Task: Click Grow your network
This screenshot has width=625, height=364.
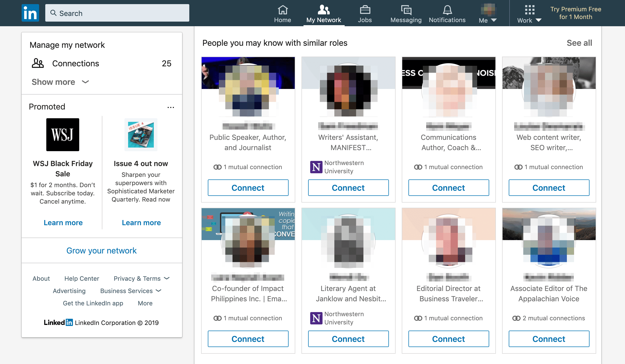Action: [101, 251]
